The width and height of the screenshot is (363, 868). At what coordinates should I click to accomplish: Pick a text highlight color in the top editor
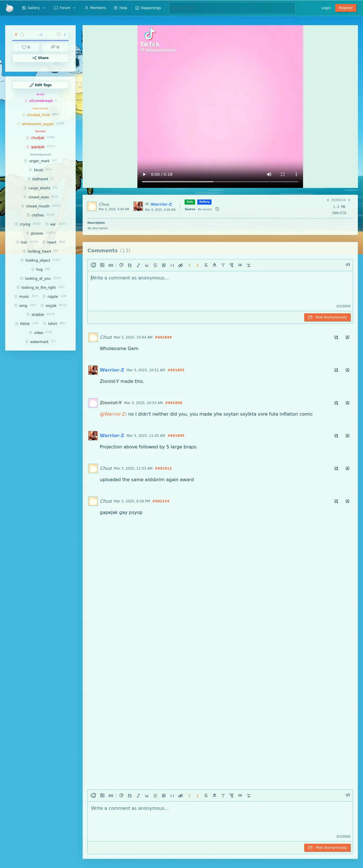tap(214, 265)
